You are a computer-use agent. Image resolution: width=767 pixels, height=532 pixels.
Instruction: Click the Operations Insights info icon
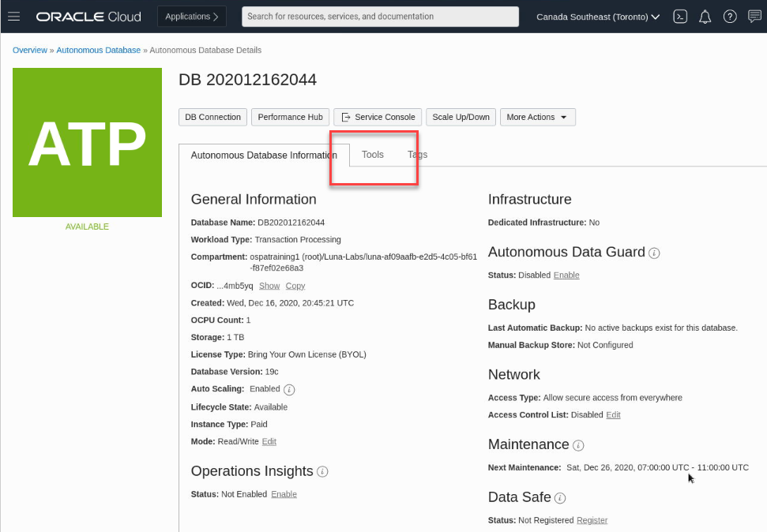tap(322, 472)
